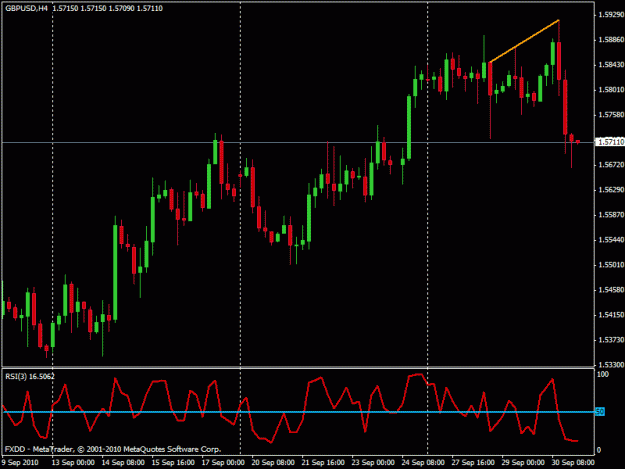Click the 1.54580 price scale label
Image resolution: width=625 pixels, height=469 pixels.
pyautogui.click(x=611, y=290)
